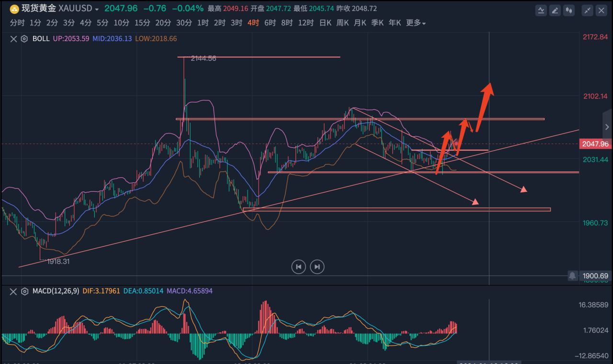The height and width of the screenshot is (364, 613).
Task: Select the 3时 timeframe
Action: click(236, 22)
